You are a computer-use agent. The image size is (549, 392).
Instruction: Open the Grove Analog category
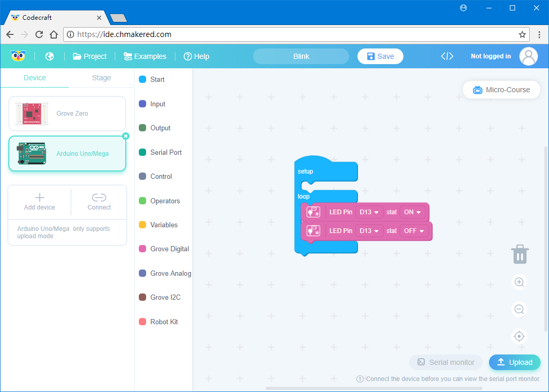coord(165,273)
